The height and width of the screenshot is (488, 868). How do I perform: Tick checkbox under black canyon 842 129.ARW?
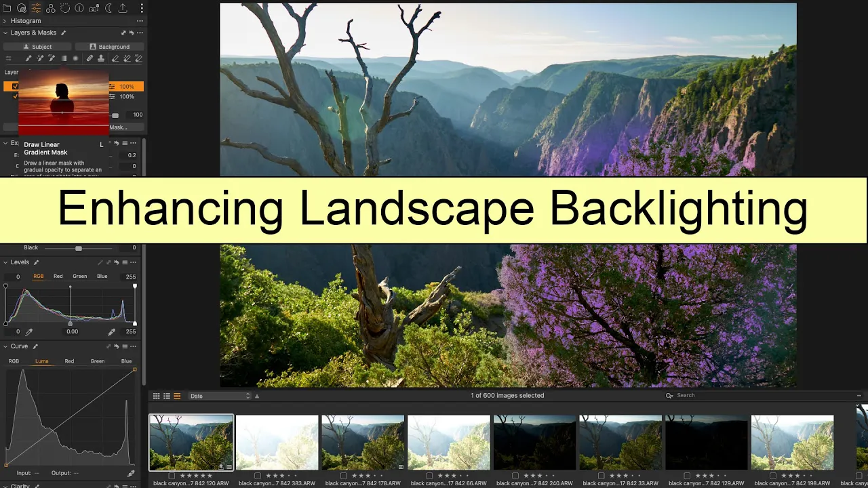click(x=687, y=476)
